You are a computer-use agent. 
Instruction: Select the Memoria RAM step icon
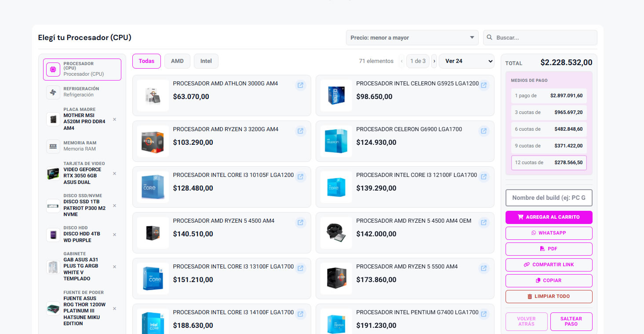(x=53, y=147)
